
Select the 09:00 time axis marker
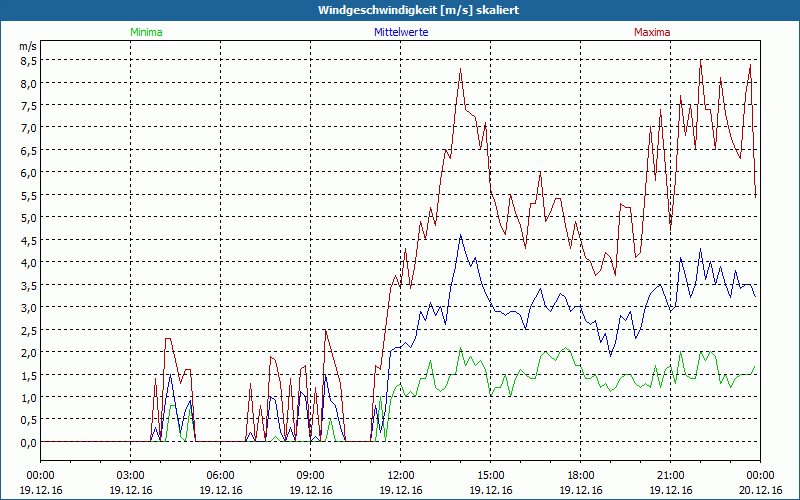pos(310,475)
